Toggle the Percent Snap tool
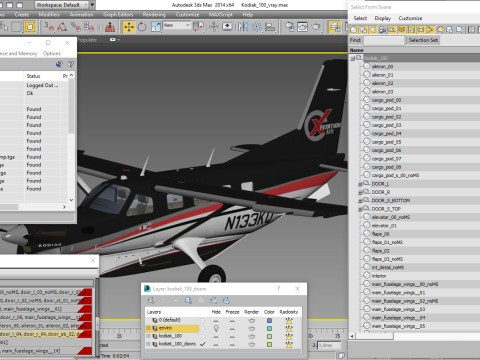The height and width of the screenshot is (360, 480). click(x=75, y=27)
